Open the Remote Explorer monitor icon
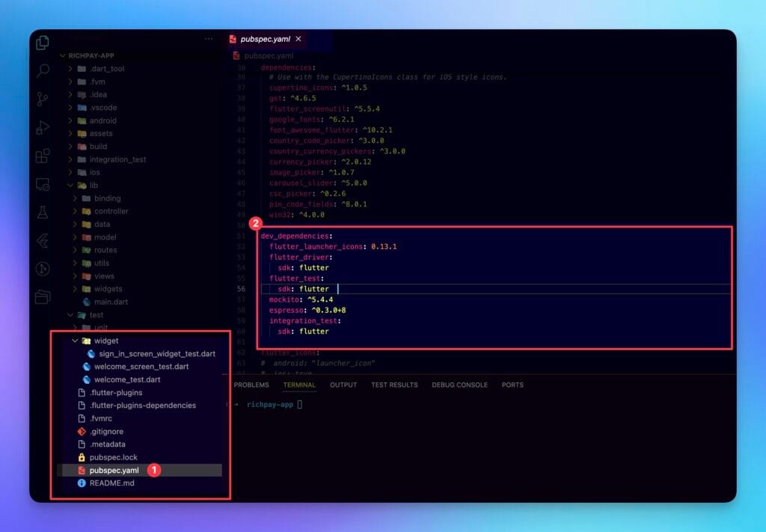This screenshot has width=766, height=532. [43, 185]
